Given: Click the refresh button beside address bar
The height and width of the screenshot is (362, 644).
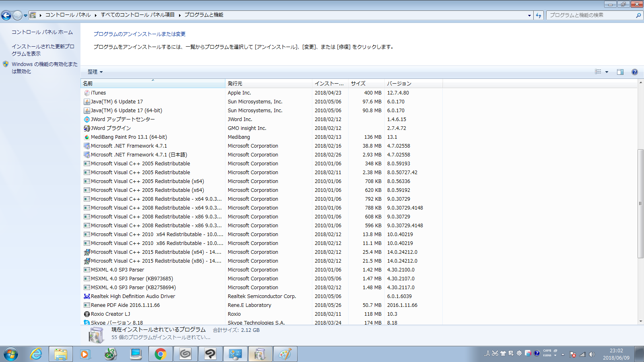Looking at the screenshot, I should [539, 15].
